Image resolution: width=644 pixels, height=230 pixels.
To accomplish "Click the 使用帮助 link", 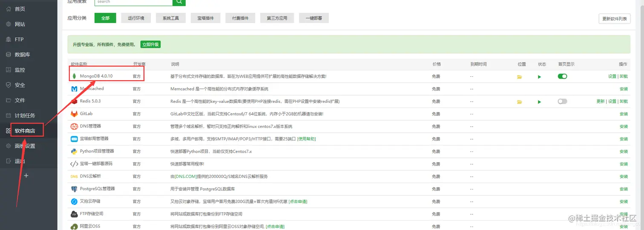I will click(x=306, y=139).
